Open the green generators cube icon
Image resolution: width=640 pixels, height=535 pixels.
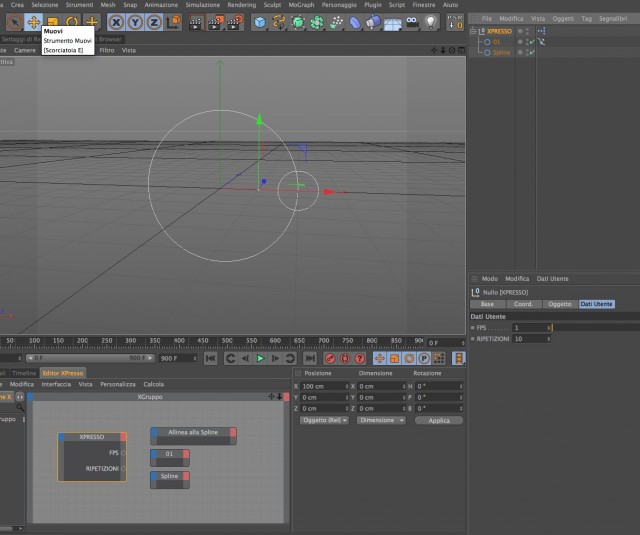click(x=298, y=22)
